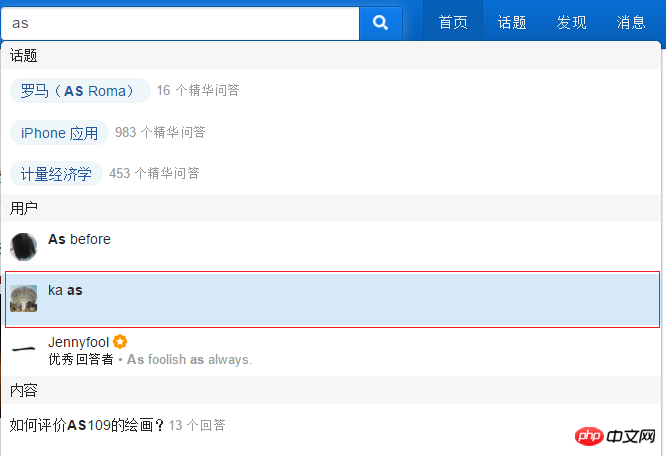666x456 pixels.
Task: Click the 16 个精华问答 count text
Action: [x=198, y=90]
